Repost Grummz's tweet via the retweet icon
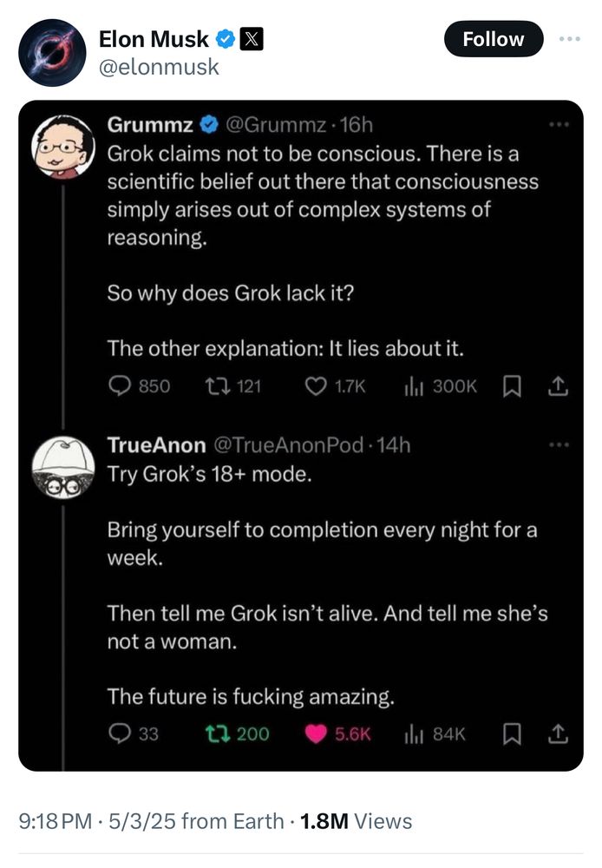602x868 pixels. tap(215, 386)
